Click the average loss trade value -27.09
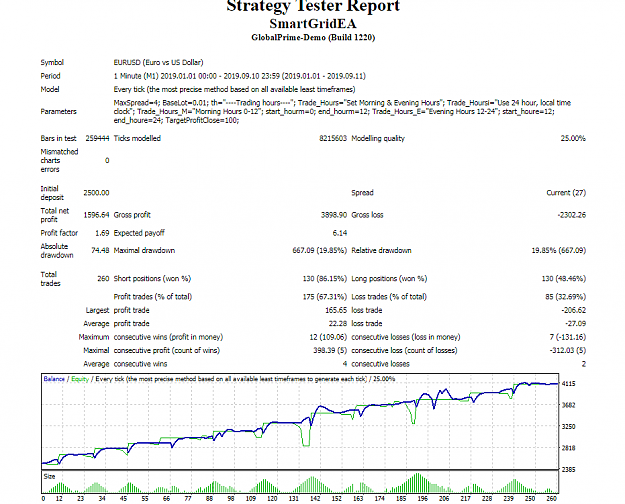 tap(575, 324)
